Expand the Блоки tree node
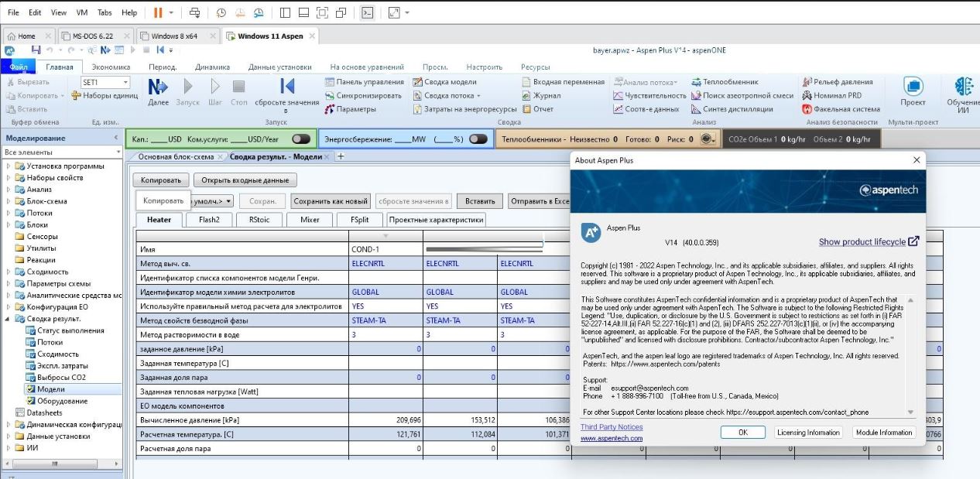This screenshot has width=980, height=479. click(x=9, y=224)
